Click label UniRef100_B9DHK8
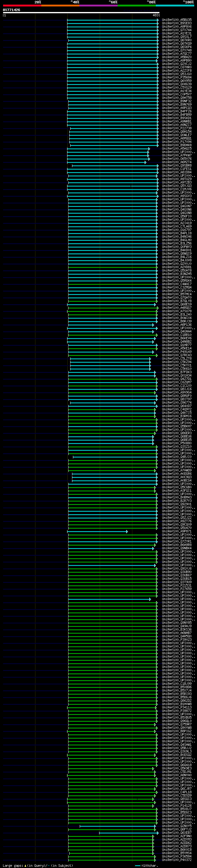The height and width of the screenshot is (868, 197). [177, 145]
